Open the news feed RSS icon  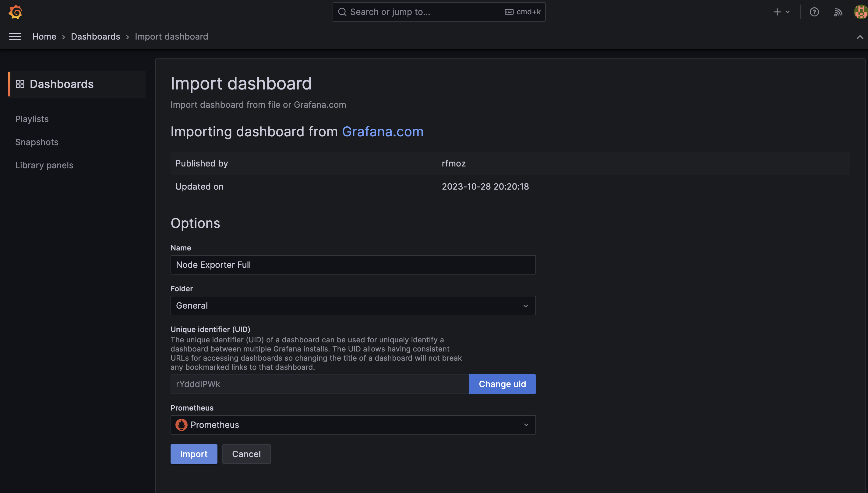[x=838, y=12]
